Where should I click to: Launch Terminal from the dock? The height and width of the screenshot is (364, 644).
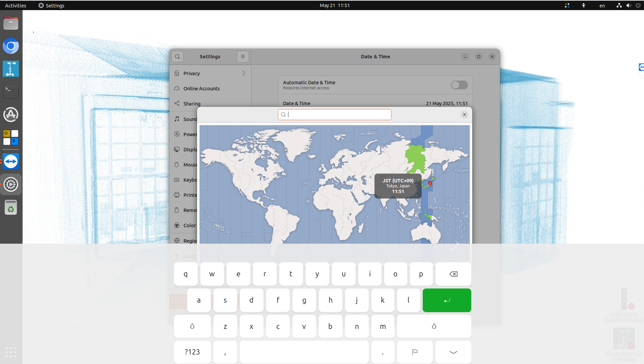click(11, 92)
